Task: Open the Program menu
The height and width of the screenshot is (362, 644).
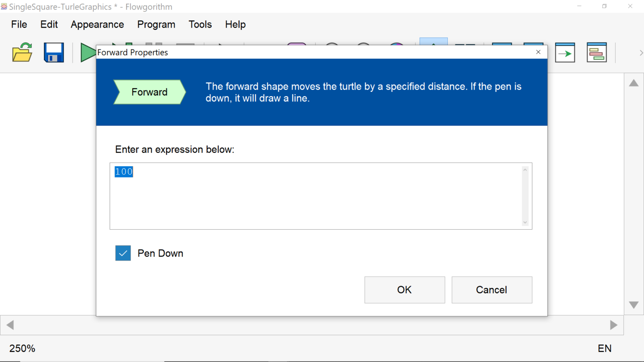Action: [x=156, y=24]
